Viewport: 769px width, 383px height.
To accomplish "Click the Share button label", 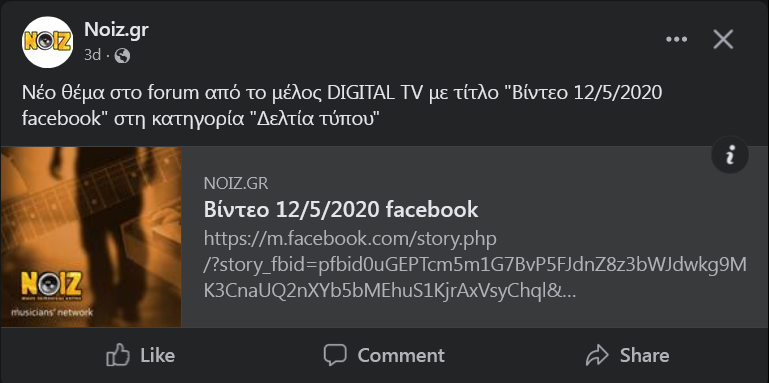I will point(644,355).
